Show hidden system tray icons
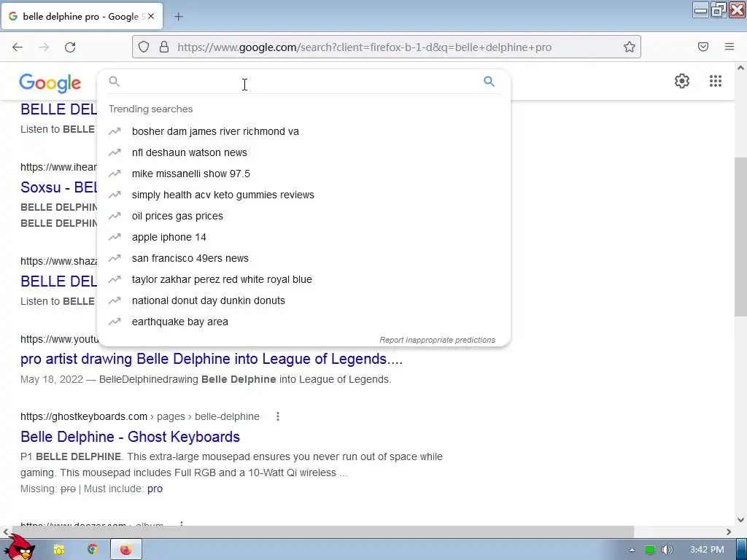 (x=632, y=550)
